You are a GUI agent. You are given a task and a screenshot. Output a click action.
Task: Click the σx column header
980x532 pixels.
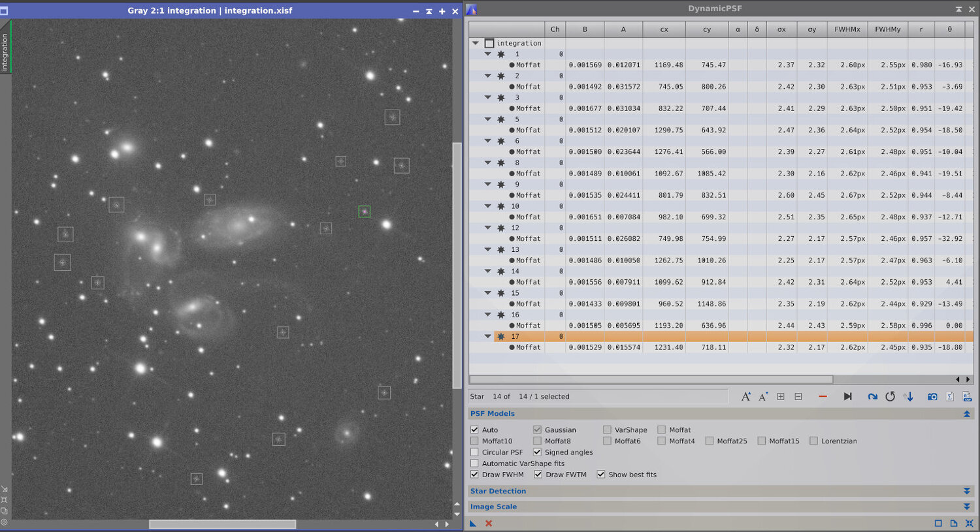[x=781, y=29]
